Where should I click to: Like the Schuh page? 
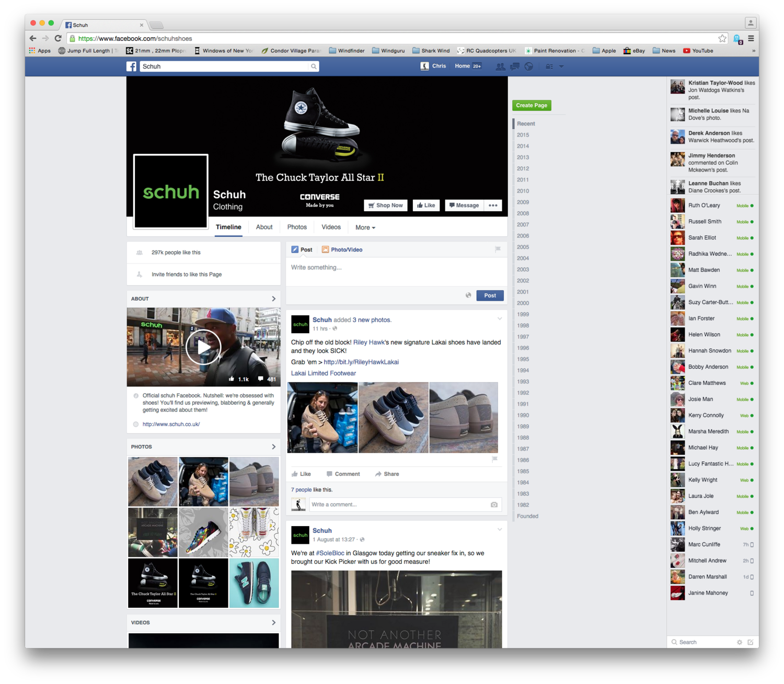pos(426,206)
